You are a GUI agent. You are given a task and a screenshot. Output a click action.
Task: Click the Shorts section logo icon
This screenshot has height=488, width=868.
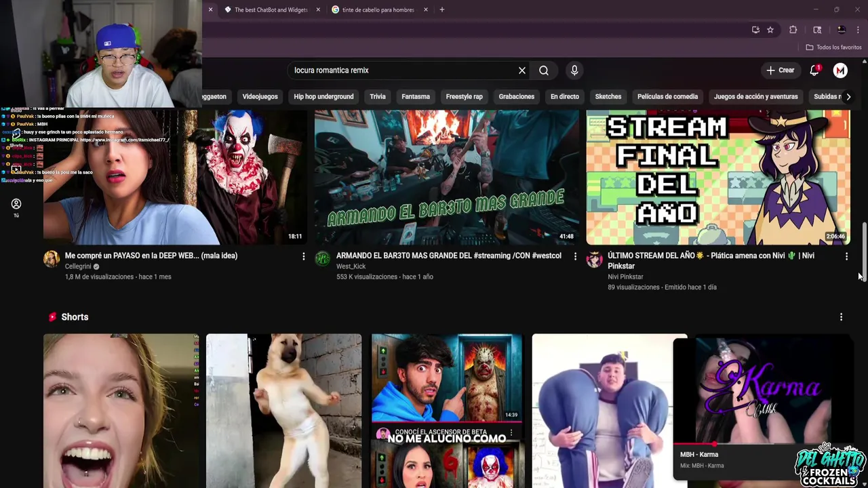tap(52, 317)
